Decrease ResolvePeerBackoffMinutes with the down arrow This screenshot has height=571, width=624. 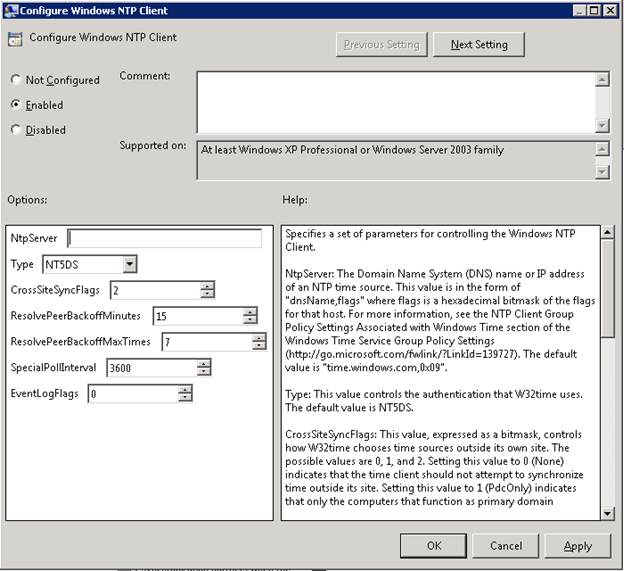[x=250, y=320]
